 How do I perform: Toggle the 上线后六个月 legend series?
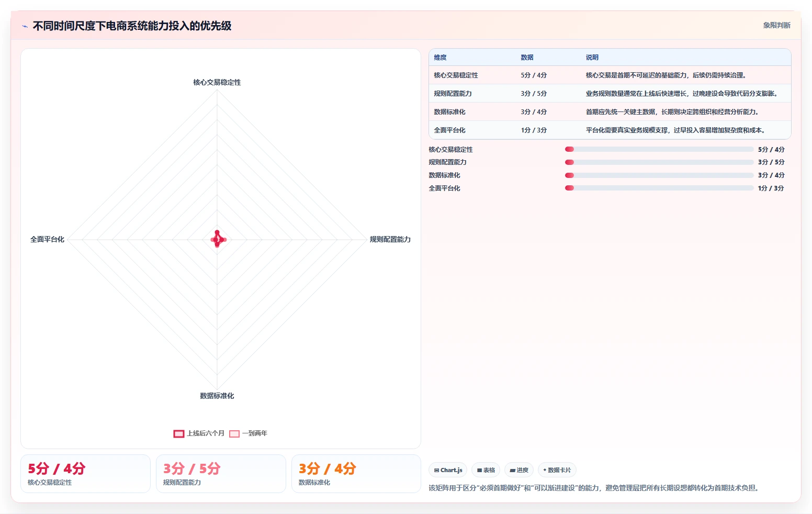click(199, 433)
